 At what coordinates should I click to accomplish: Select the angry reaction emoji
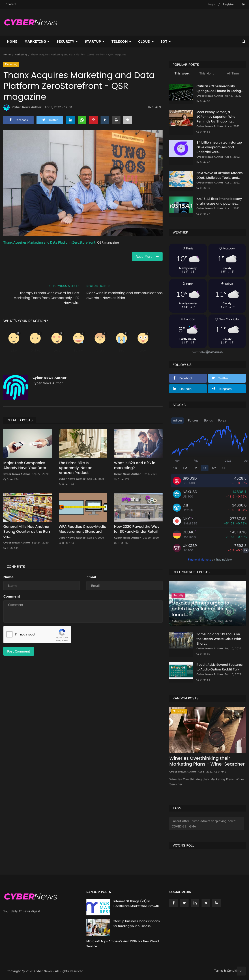pos(100,338)
